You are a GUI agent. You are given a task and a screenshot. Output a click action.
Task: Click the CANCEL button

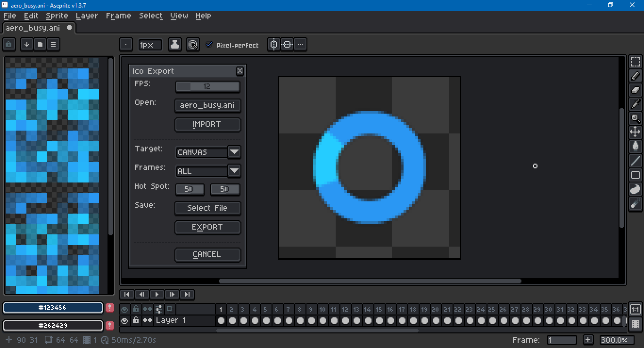point(207,255)
